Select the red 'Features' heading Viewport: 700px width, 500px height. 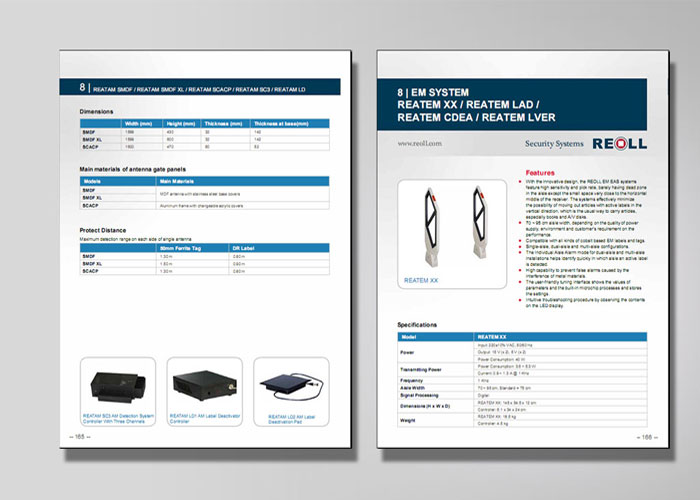(540, 173)
